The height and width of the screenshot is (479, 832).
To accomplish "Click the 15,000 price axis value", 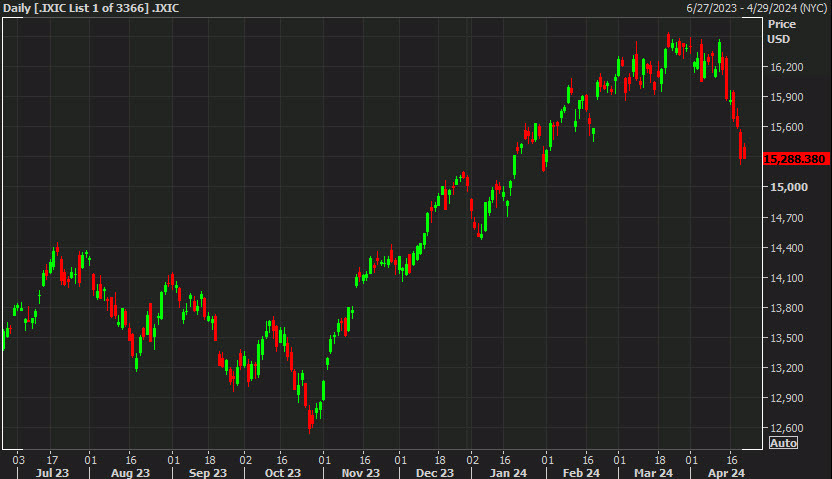I will coord(788,187).
